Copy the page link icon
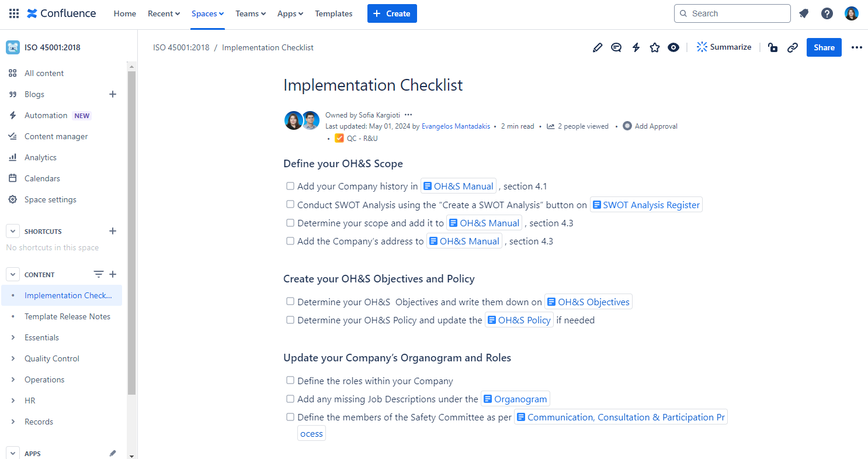The image size is (868, 459). point(793,47)
